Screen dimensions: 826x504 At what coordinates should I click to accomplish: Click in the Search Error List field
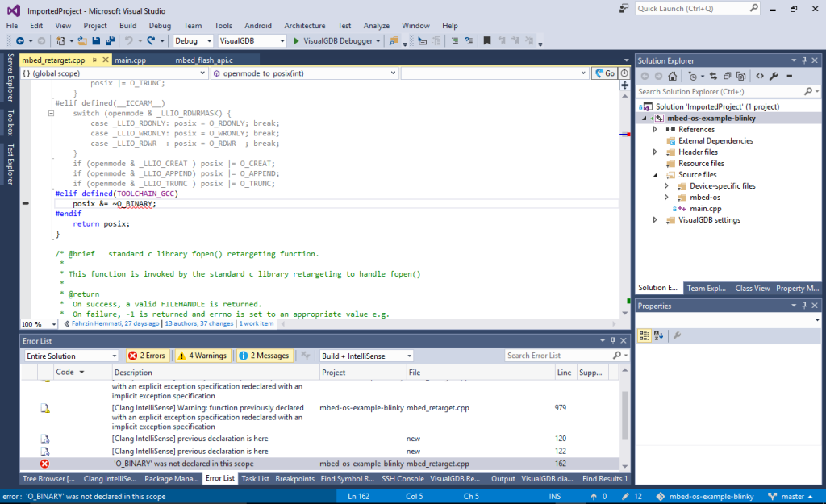click(x=557, y=355)
